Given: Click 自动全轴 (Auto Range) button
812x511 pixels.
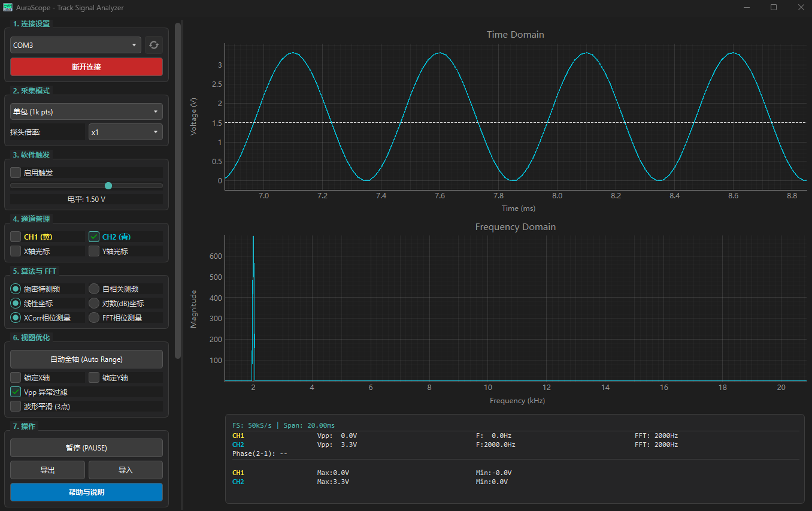Looking at the screenshot, I should 86,359.
